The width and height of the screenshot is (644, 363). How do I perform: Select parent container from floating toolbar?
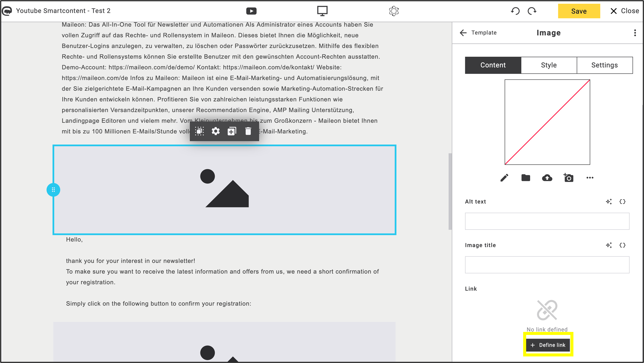(200, 131)
